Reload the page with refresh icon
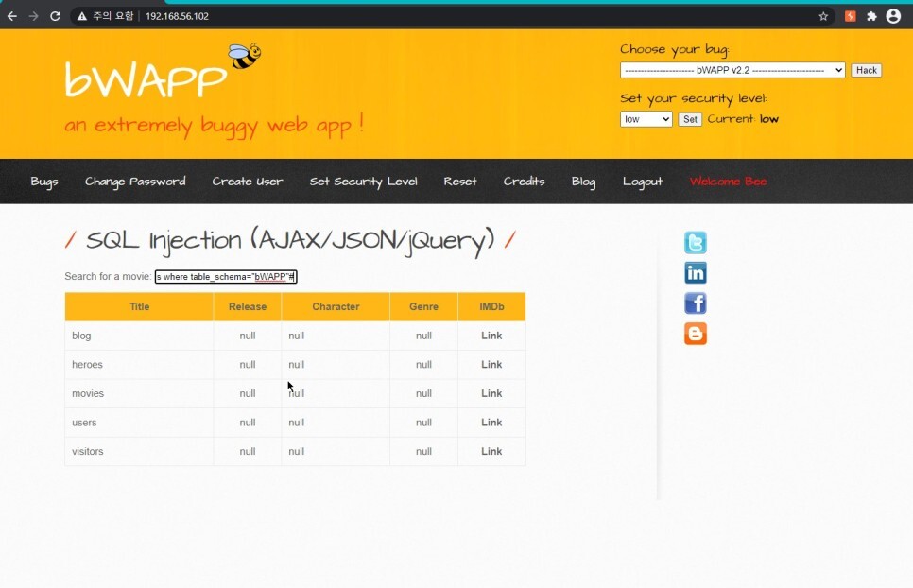Viewport: 913px width, 588px height. [56, 16]
